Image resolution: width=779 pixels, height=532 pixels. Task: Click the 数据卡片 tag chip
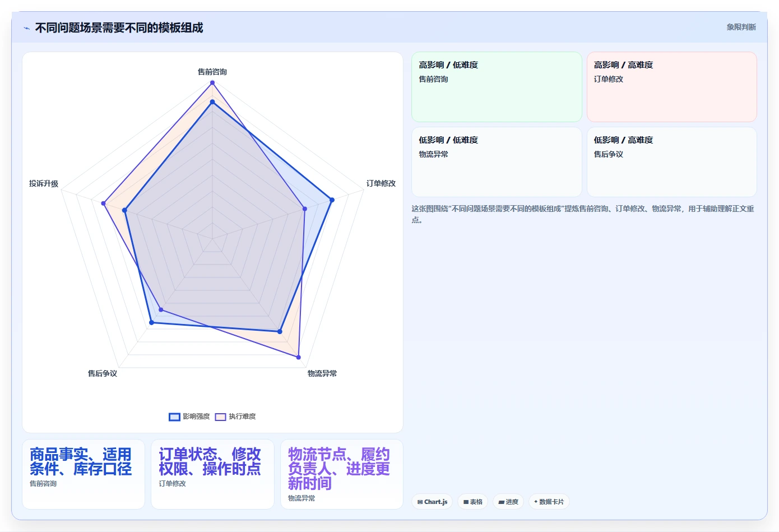[549, 502]
